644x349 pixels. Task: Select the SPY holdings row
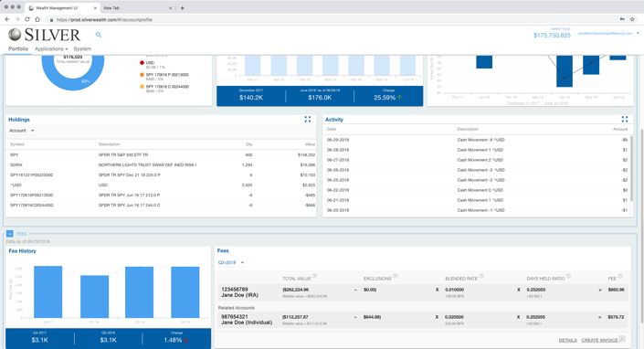pyautogui.click(x=163, y=154)
